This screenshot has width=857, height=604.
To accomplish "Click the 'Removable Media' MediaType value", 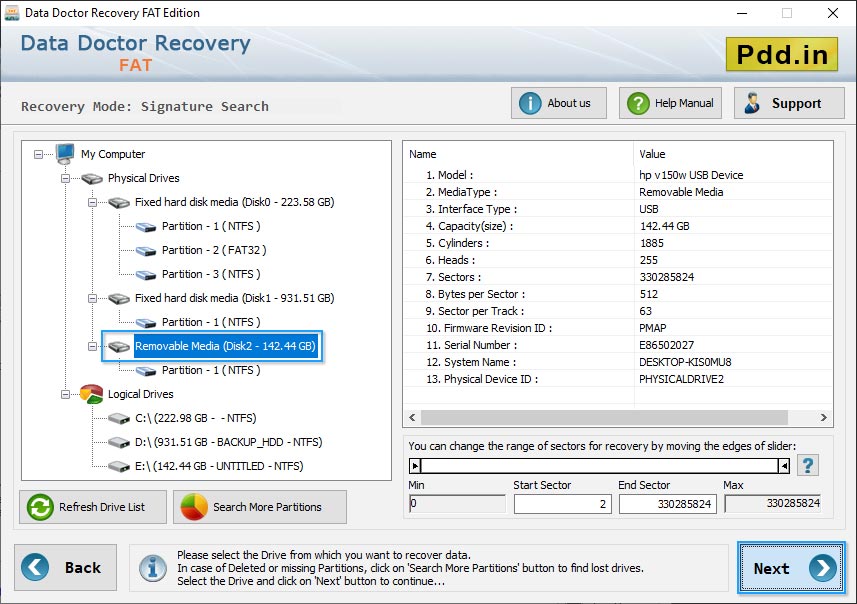I will [681, 192].
